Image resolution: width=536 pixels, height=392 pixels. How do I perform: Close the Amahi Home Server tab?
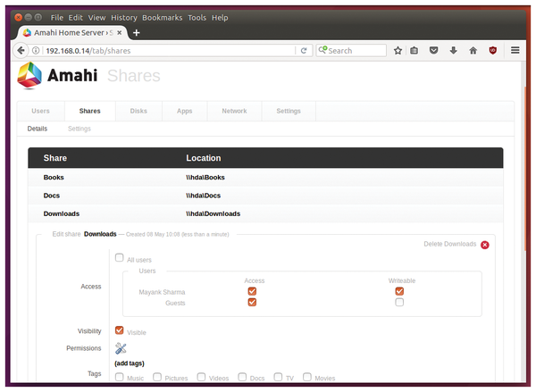120,32
